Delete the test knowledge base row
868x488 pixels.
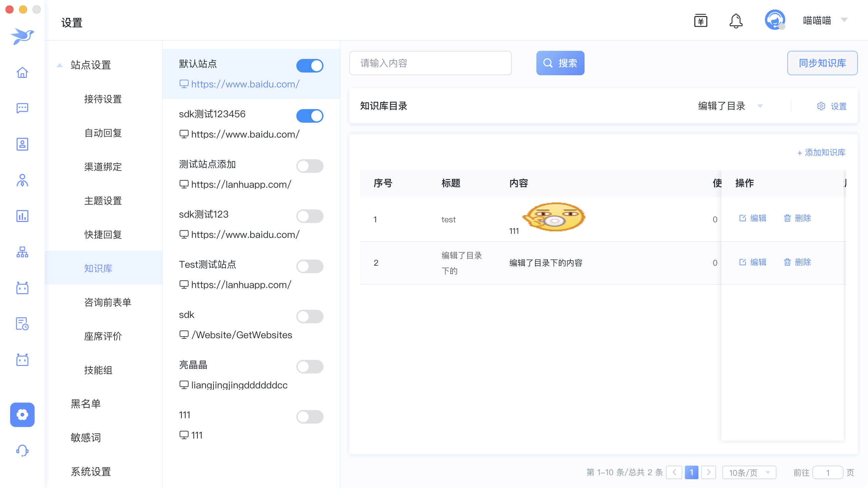pyautogui.click(x=797, y=218)
